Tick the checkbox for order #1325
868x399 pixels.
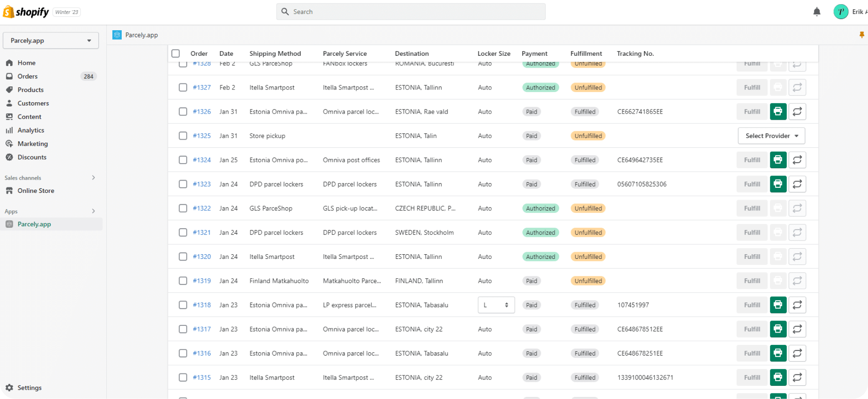(183, 136)
